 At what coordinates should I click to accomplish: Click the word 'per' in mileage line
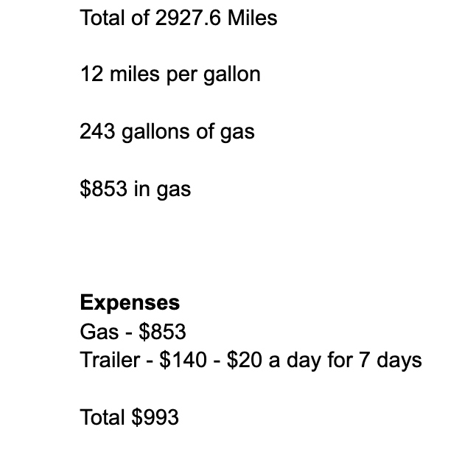point(181,76)
